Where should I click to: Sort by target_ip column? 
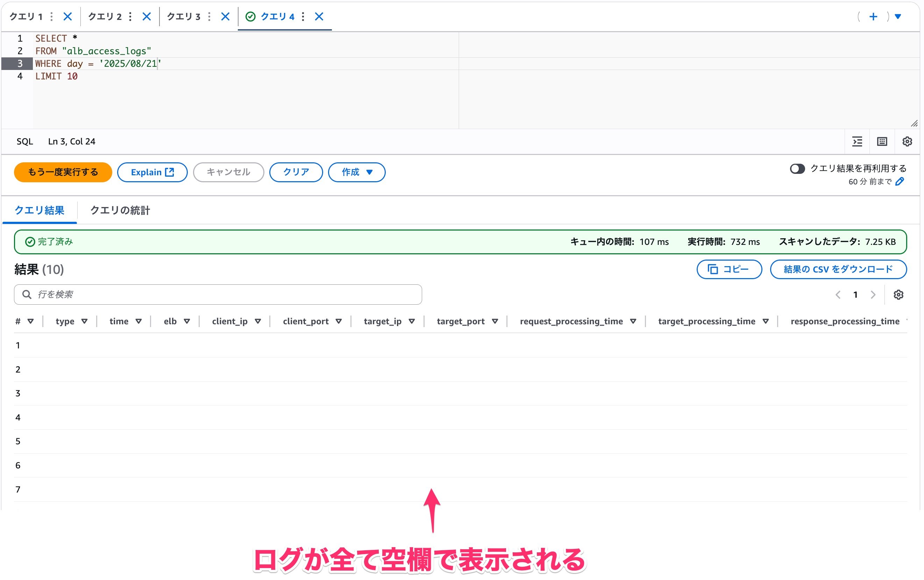click(411, 321)
